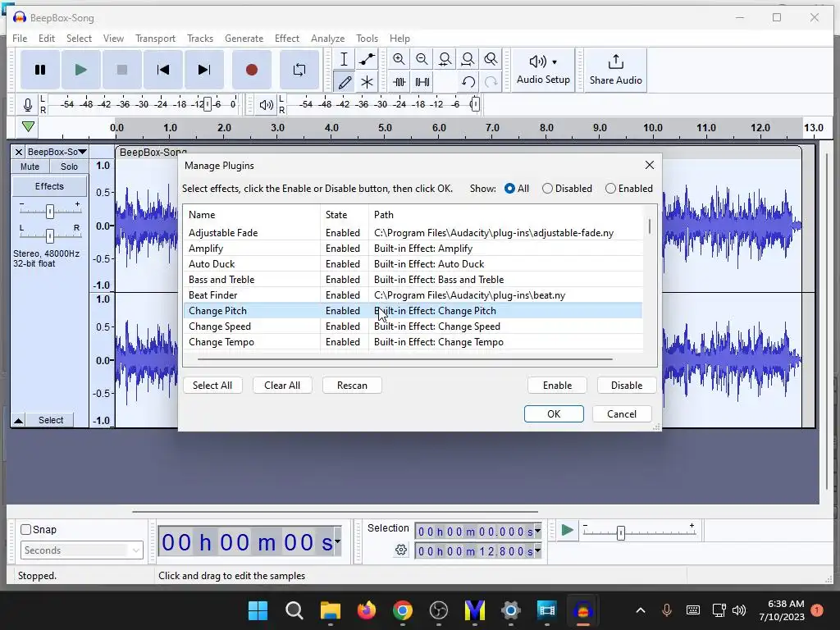Start playback with the green Play button
The image size is (840, 630).
tap(81, 70)
